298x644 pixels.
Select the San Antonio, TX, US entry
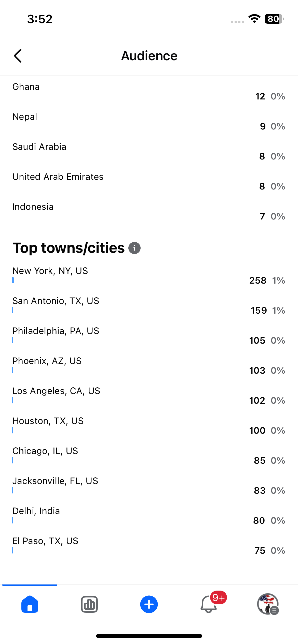149,306
